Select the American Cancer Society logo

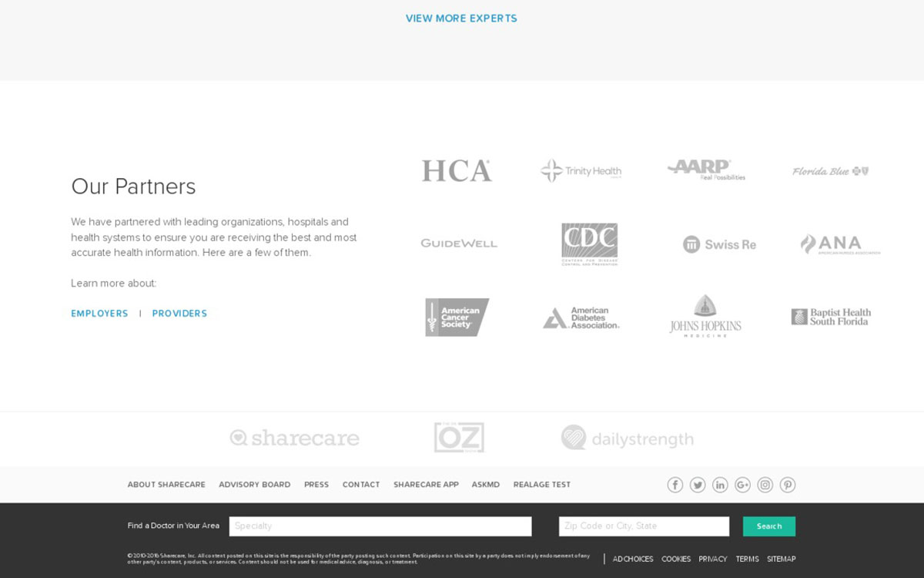(457, 317)
